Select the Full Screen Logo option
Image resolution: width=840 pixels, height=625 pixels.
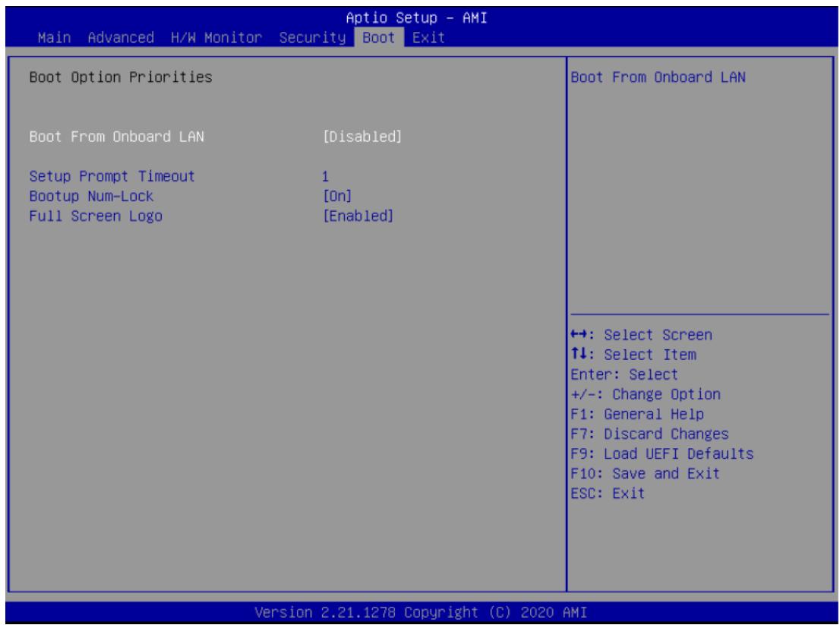[96, 216]
